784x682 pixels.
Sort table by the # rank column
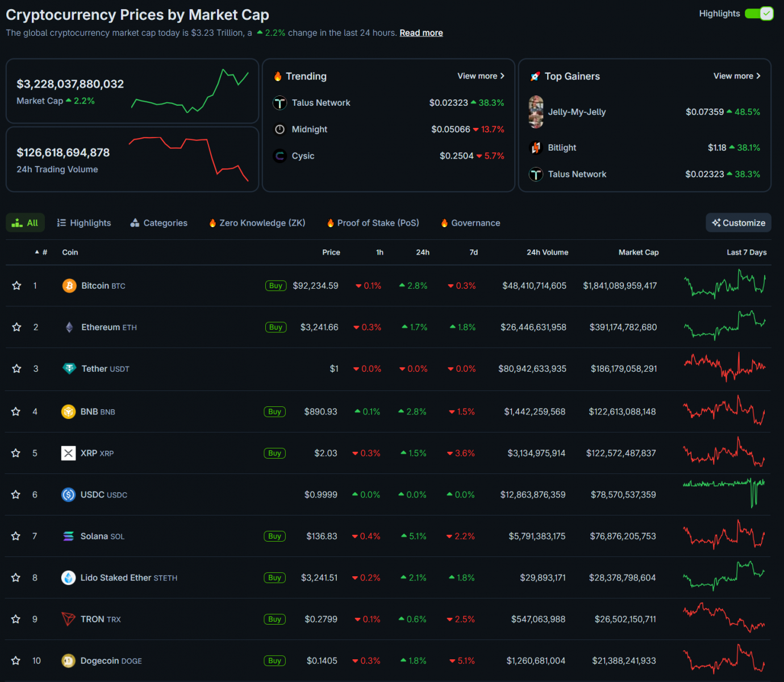pos(41,252)
